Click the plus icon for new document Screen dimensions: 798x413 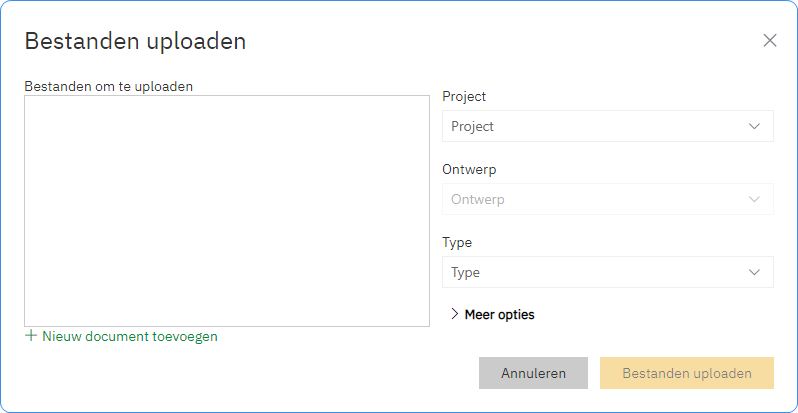click(x=31, y=336)
